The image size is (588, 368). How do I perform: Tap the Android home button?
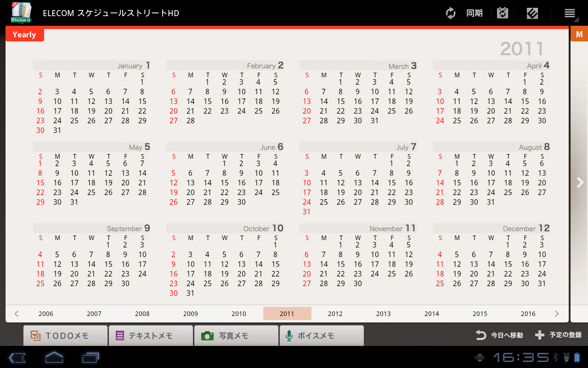tap(54, 357)
